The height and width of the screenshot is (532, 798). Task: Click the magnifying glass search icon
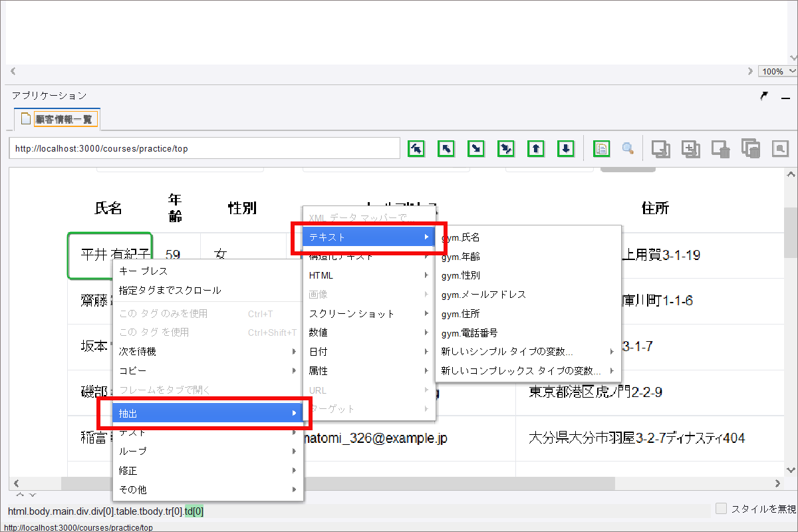628,148
